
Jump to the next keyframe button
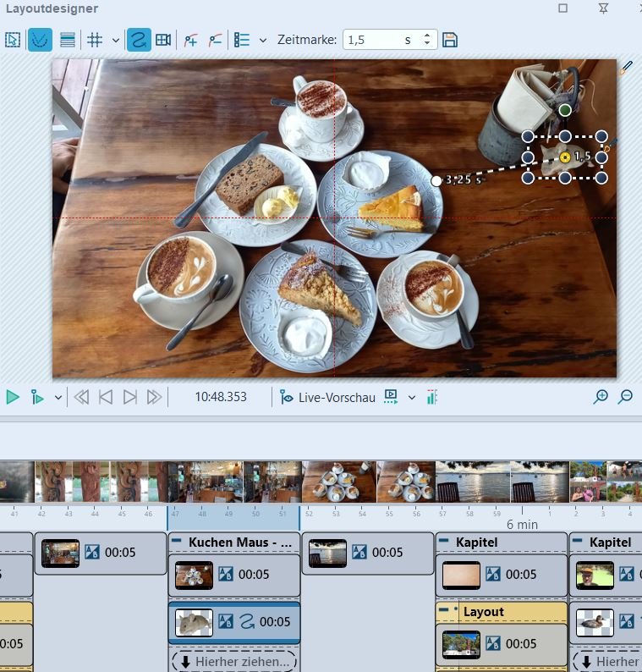click(129, 397)
